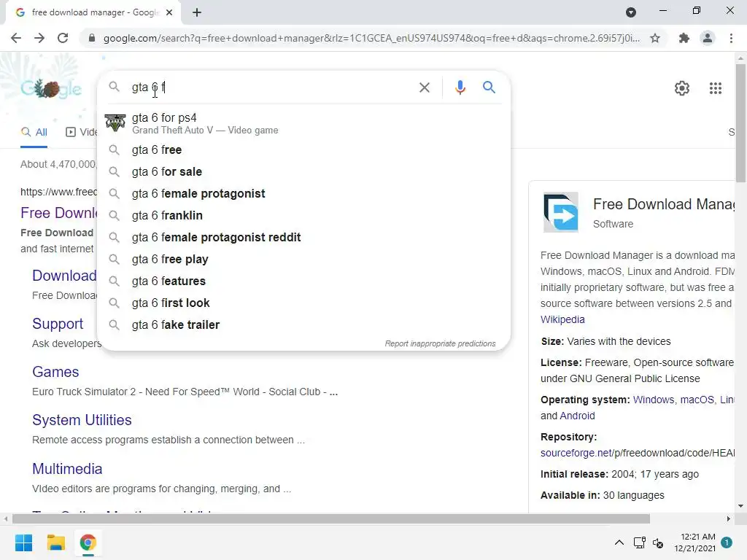Open Chrome extensions puzzle icon

[684, 38]
